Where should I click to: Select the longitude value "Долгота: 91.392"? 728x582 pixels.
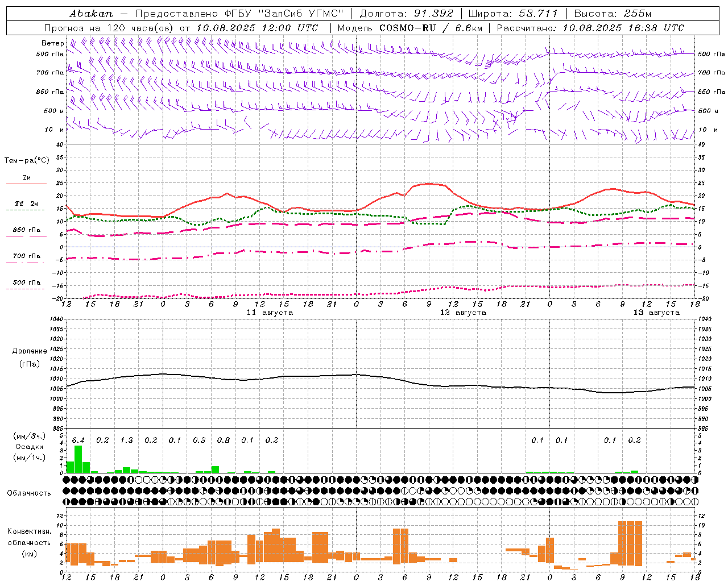click(407, 14)
